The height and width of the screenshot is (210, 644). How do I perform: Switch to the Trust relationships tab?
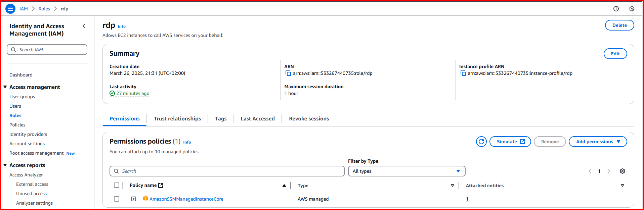click(x=177, y=119)
